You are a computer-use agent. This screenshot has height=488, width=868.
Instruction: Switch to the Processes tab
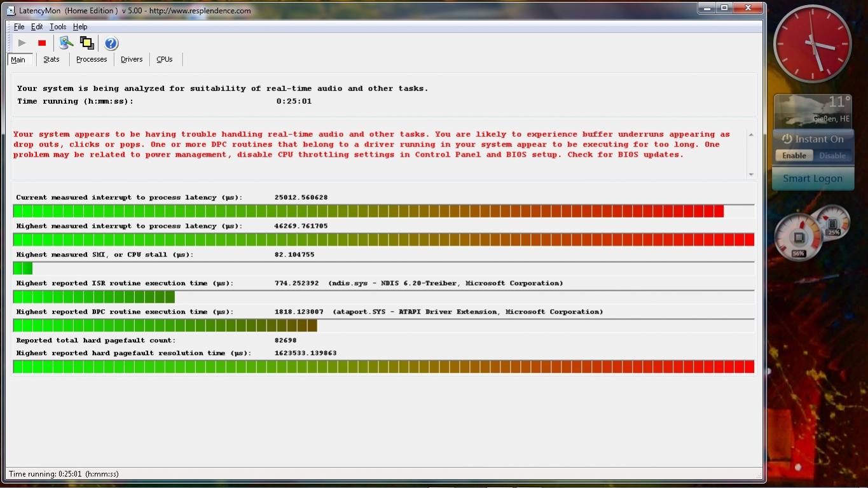tap(92, 59)
